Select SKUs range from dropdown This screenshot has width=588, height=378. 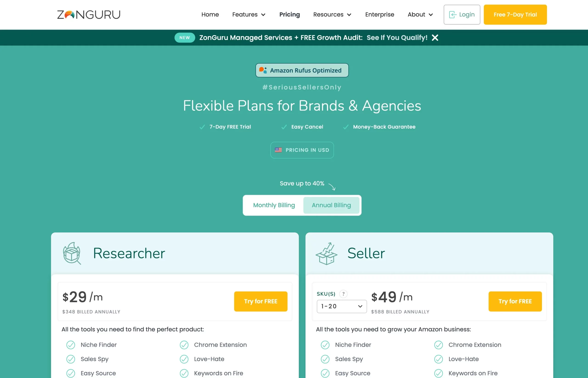341,306
